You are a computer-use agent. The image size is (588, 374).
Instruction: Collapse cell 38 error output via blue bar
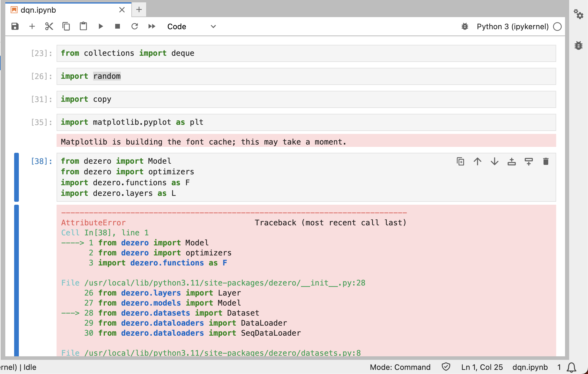[x=16, y=280]
